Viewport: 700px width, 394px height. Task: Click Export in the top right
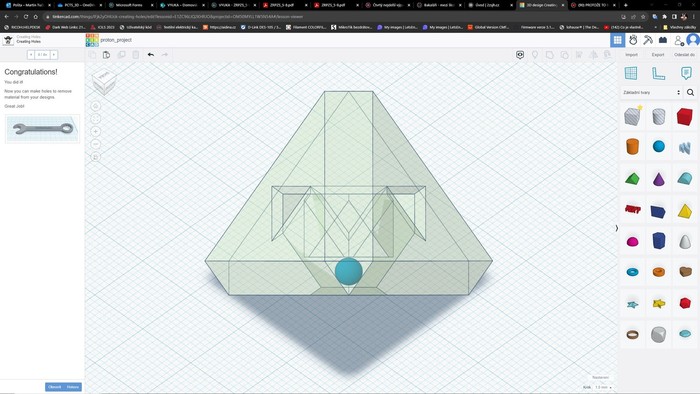(658, 55)
